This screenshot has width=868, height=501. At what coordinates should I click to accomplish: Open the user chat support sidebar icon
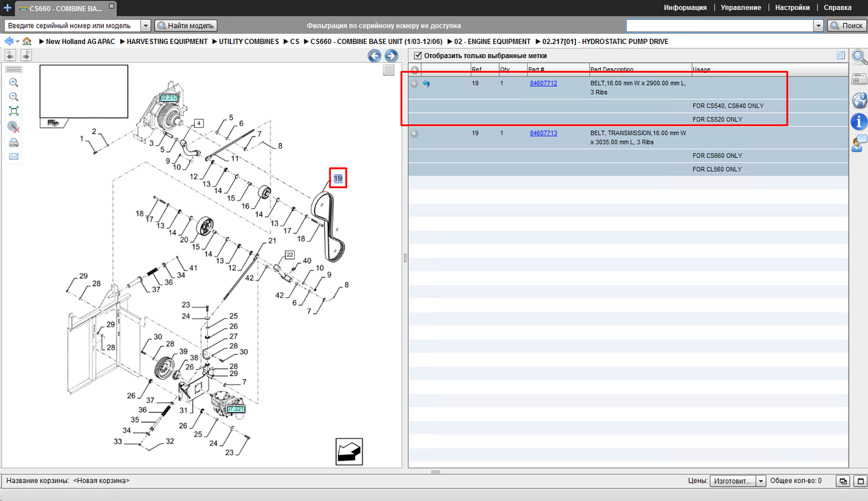pyautogui.click(x=859, y=143)
